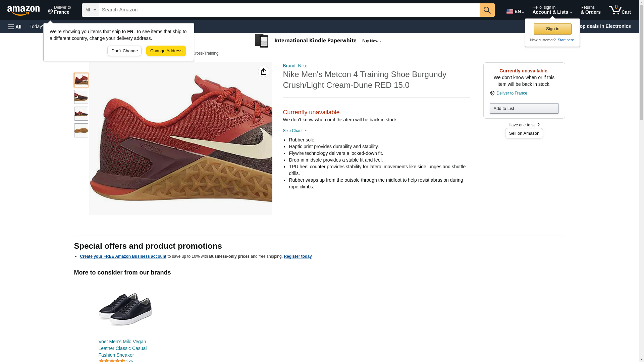
Task: Click the Deliver to France location header
Action: pyautogui.click(x=59, y=10)
